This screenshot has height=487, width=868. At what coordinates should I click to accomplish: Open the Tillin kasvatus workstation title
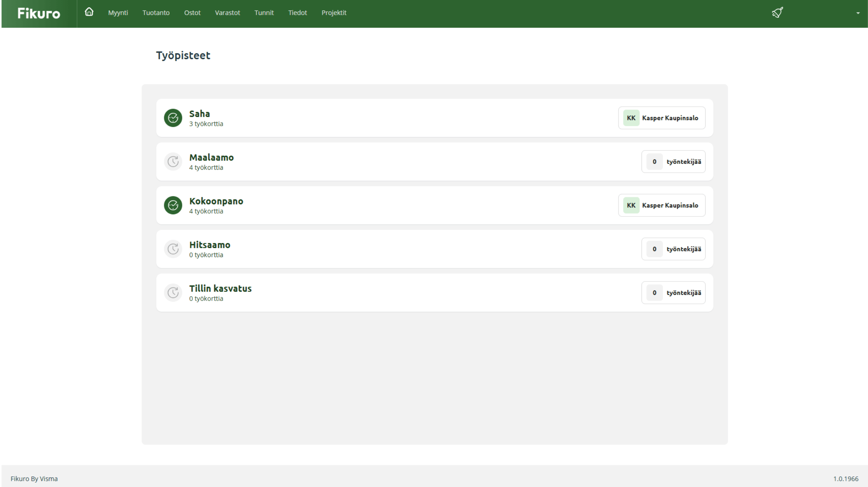point(220,289)
